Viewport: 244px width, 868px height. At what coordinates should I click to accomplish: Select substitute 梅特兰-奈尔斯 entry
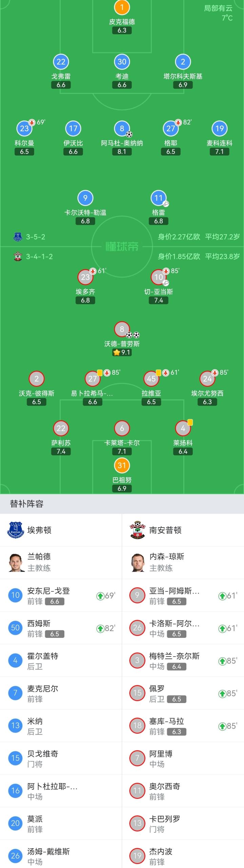pyautogui.click(x=183, y=661)
